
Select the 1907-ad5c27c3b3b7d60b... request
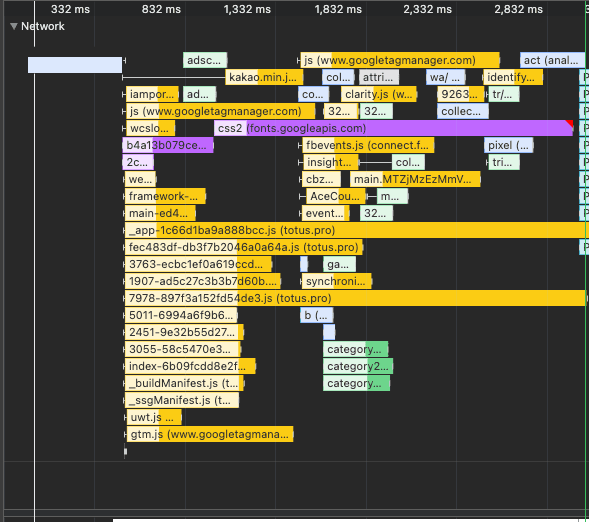pos(202,281)
